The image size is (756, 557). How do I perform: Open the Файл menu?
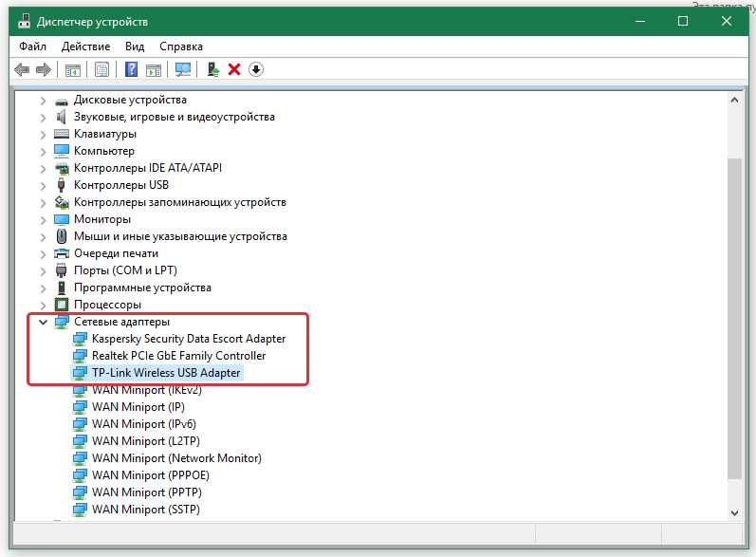33,46
